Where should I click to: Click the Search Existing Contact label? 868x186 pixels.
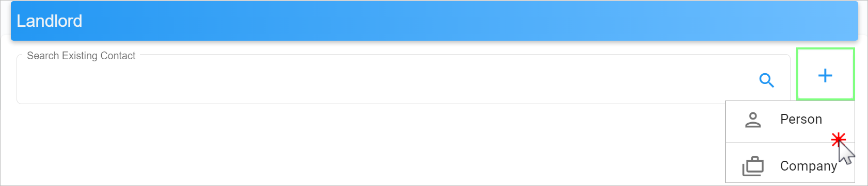[81, 56]
